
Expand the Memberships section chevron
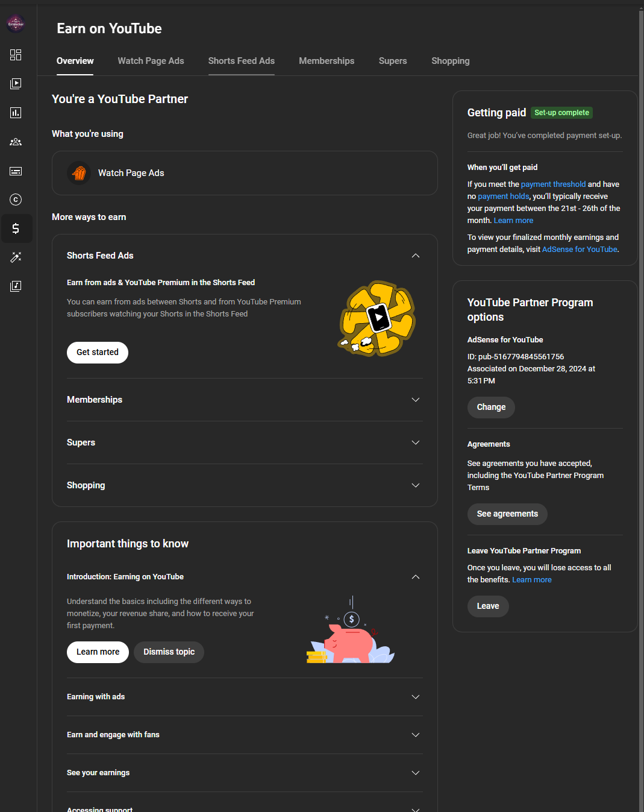(x=415, y=400)
